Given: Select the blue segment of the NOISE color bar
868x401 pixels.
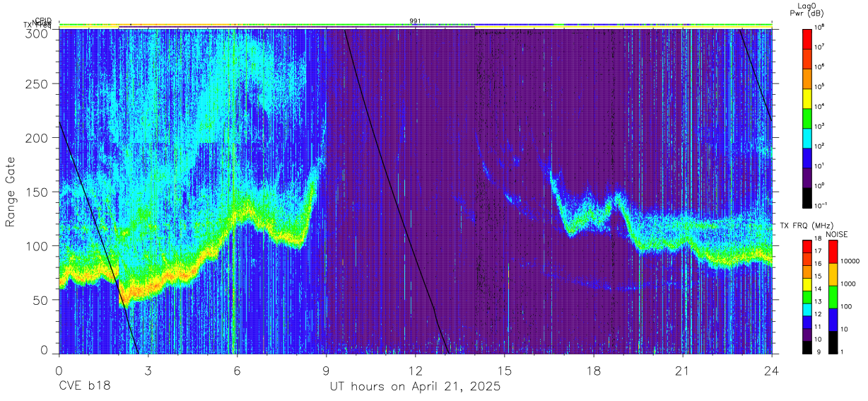Looking at the screenshot, I should [x=833, y=319].
